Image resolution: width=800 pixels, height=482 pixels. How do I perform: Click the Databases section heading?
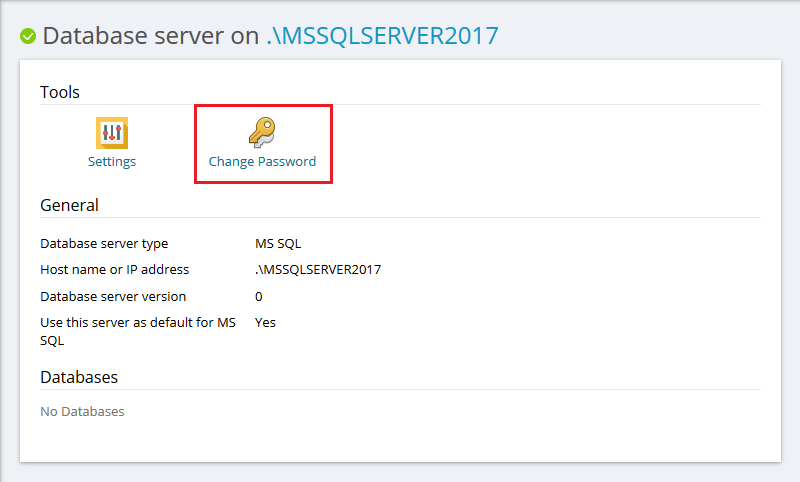pyautogui.click(x=79, y=377)
